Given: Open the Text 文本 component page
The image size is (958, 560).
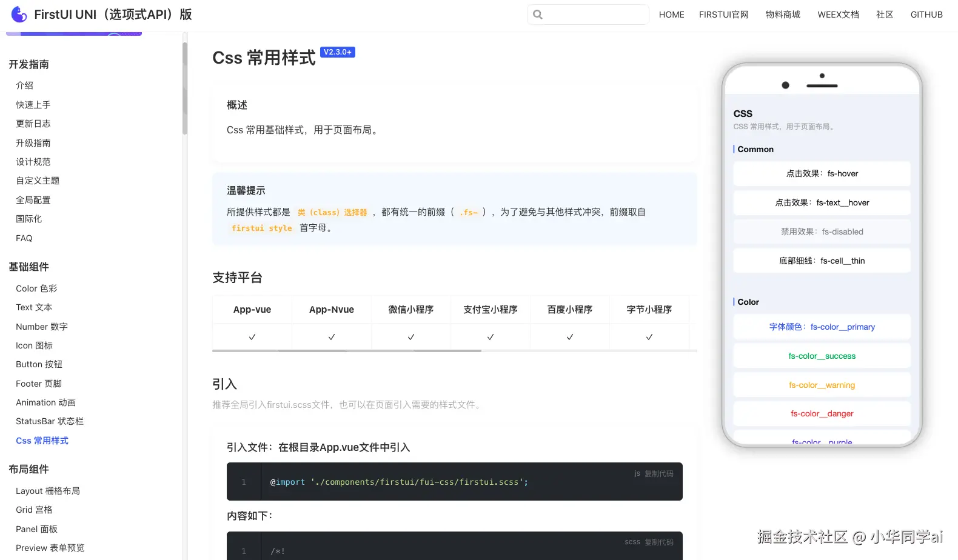Looking at the screenshot, I should 34,307.
